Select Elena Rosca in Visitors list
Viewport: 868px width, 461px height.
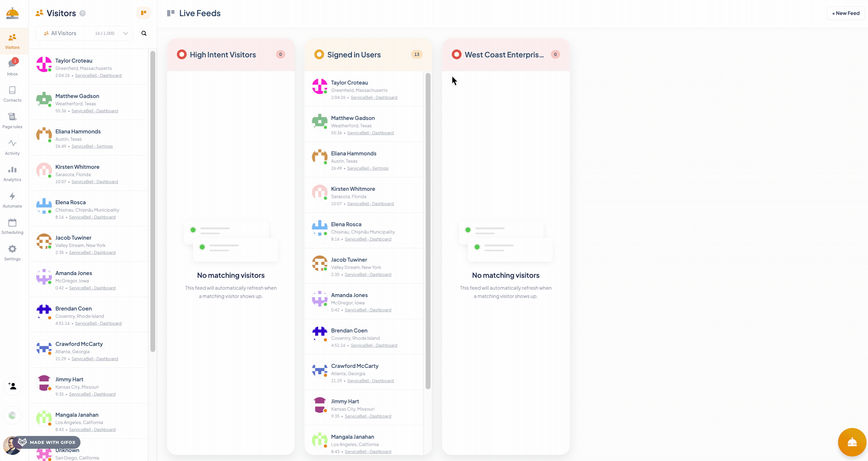[89, 209]
